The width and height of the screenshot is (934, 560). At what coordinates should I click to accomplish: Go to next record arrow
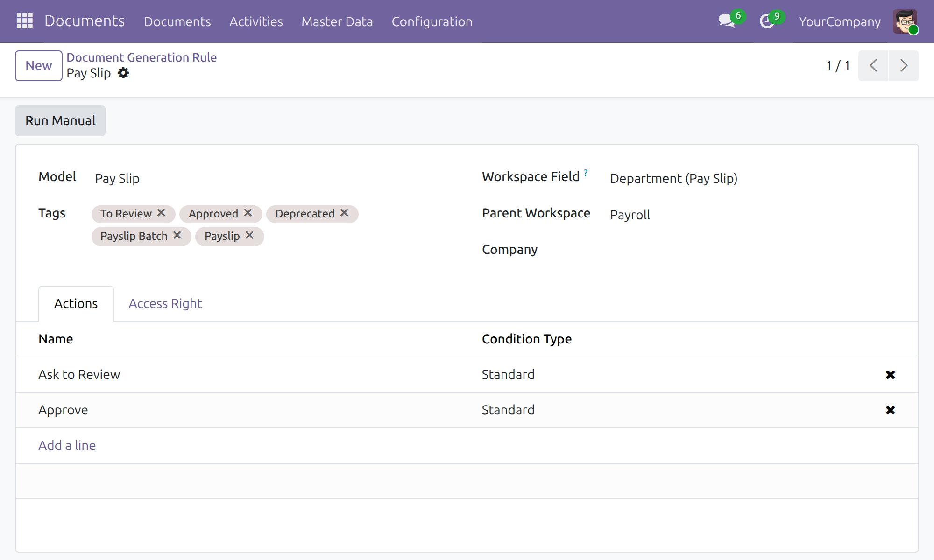(x=904, y=66)
